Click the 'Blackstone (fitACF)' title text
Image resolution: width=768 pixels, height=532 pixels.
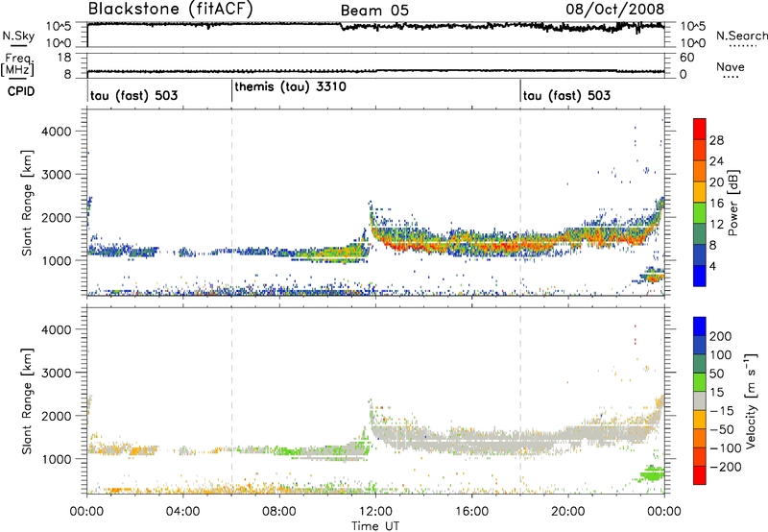tap(170, 10)
